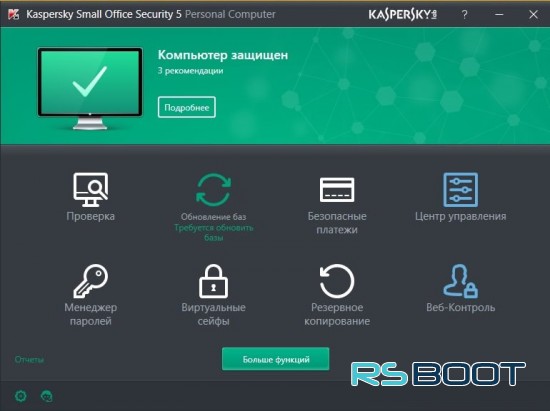
Task: Click the Больше функций button
Action: click(276, 359)
